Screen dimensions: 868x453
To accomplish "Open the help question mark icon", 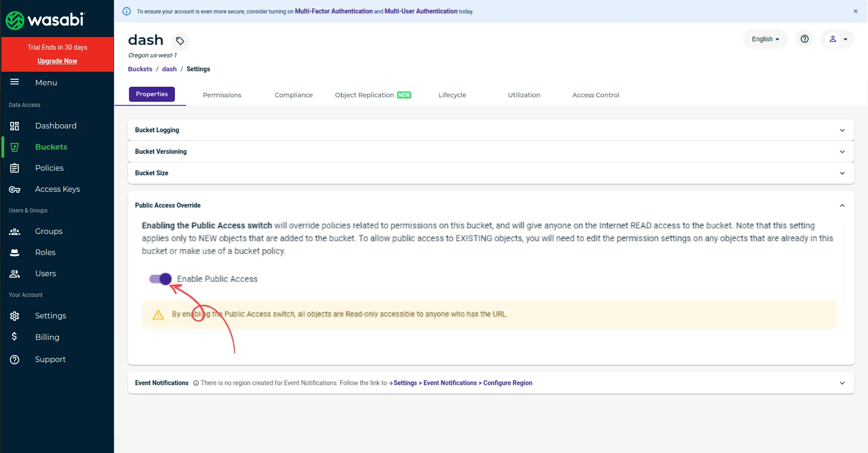I will tap(805, 39).
